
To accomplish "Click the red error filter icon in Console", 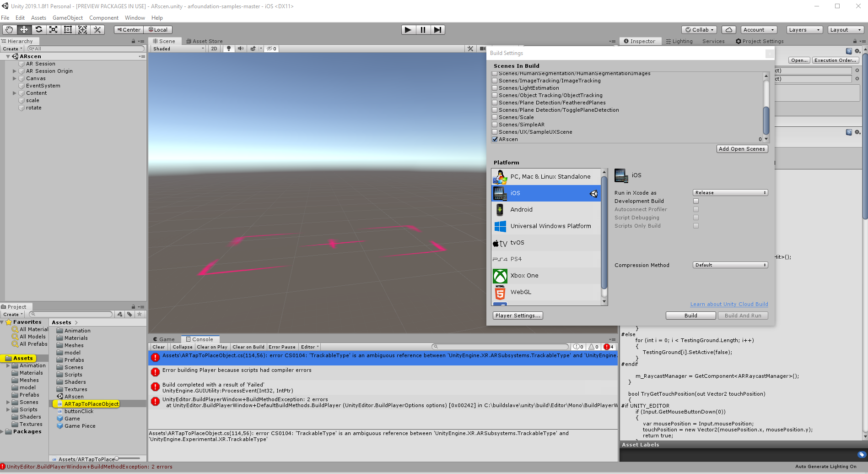I will point(607,347).
